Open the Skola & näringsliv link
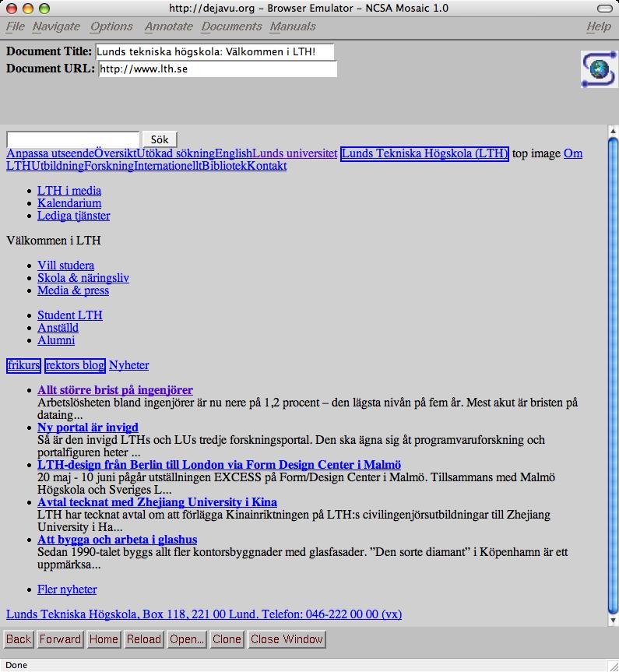 pyautogui.click(x=83, y=278)
